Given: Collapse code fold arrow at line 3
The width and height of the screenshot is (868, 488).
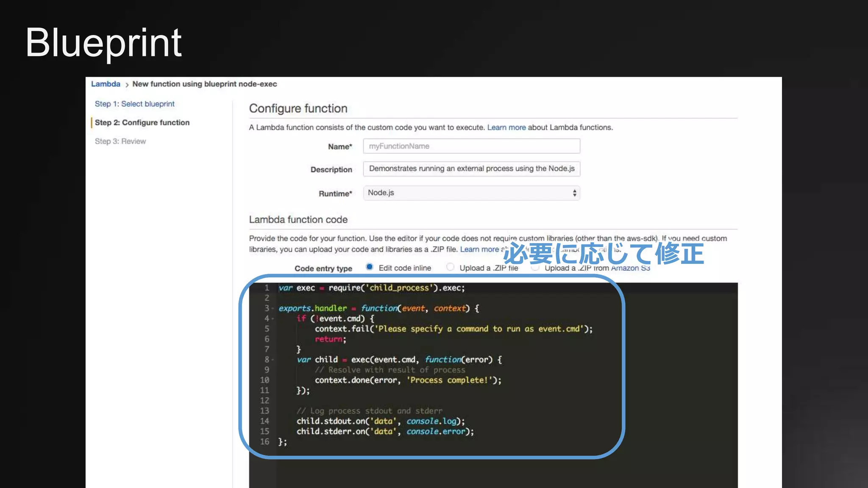Looking at the screenshot, I should pyautogui.click(x=273, y=308).
